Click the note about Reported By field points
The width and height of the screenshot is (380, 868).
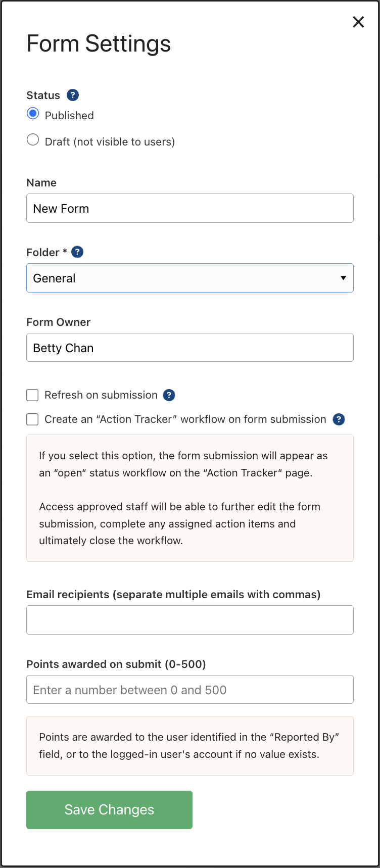pyautogui.click(x=190, y=746)
